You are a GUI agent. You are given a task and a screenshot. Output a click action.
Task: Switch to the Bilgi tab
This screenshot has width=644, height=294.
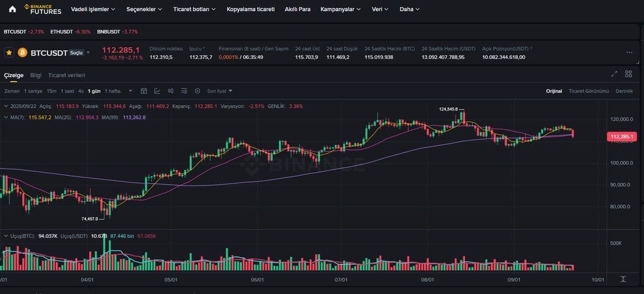(35, 75)
